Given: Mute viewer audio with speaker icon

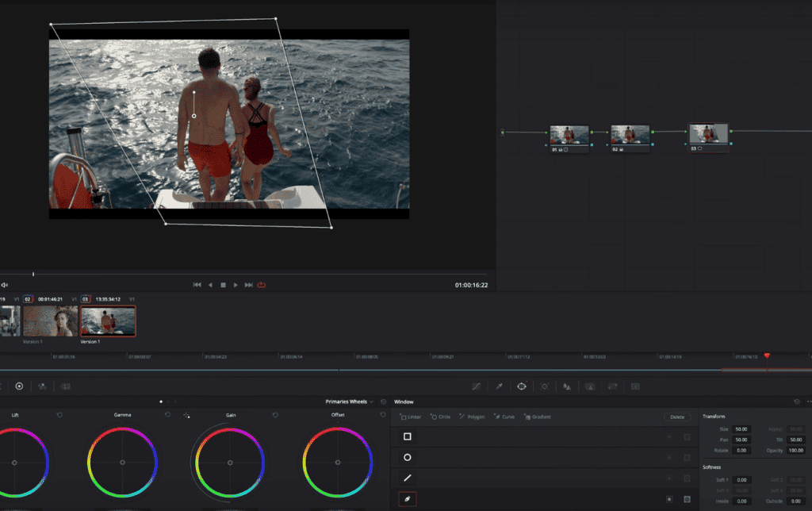Looking at the screenshot, I should [4, 285].
